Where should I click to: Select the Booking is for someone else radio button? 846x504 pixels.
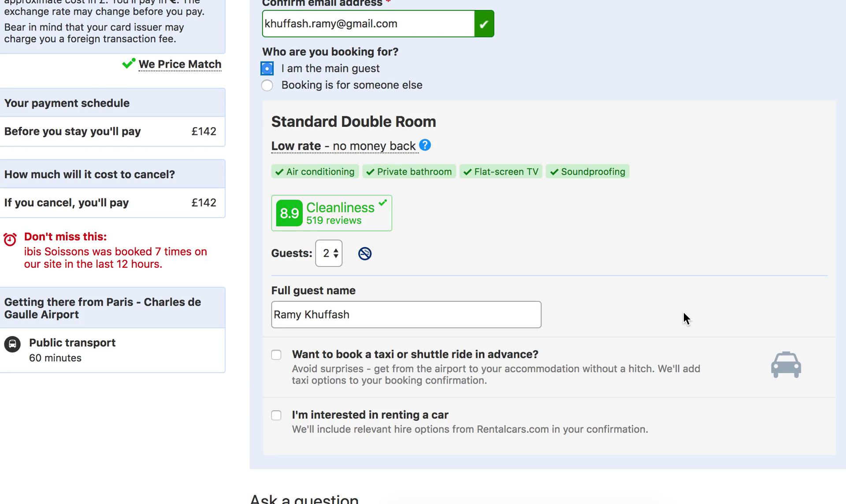(267, 85)
